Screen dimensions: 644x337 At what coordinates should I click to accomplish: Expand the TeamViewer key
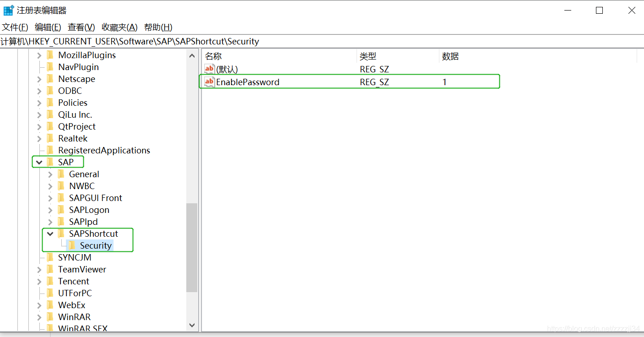[x=39, y=270]
